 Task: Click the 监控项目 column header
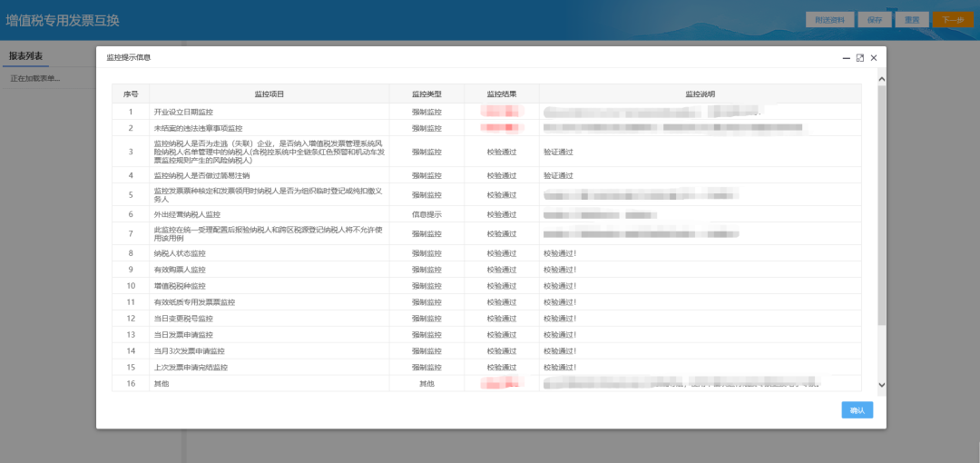coord(269,94)
